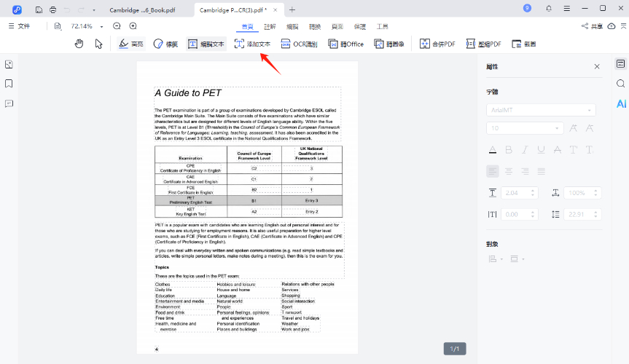Screen dimensions: 629x364
Task: Open the zoom percentage dropdown
Action: [101, 26]
